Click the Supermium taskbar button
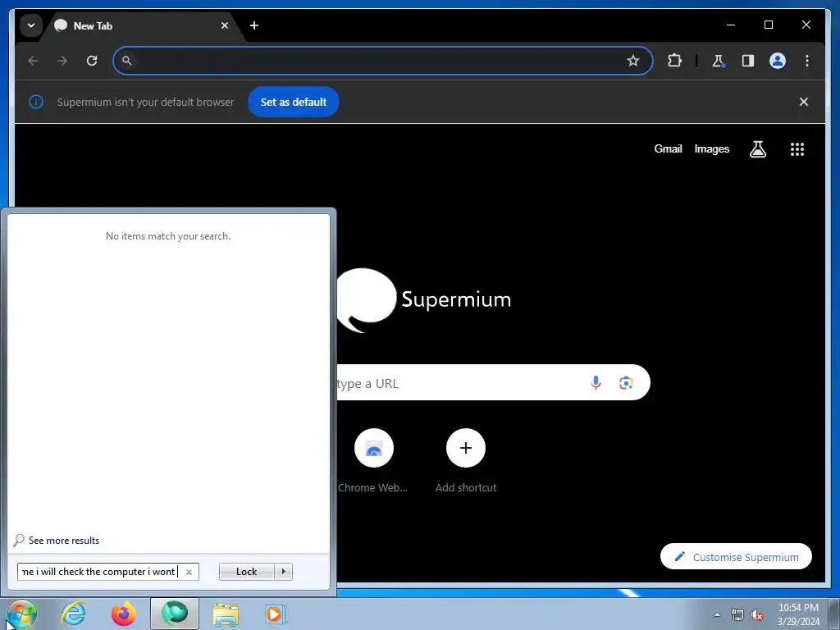The height and width of the screenshot is (630, 840). pyautogui.click(x=175, y=614)
